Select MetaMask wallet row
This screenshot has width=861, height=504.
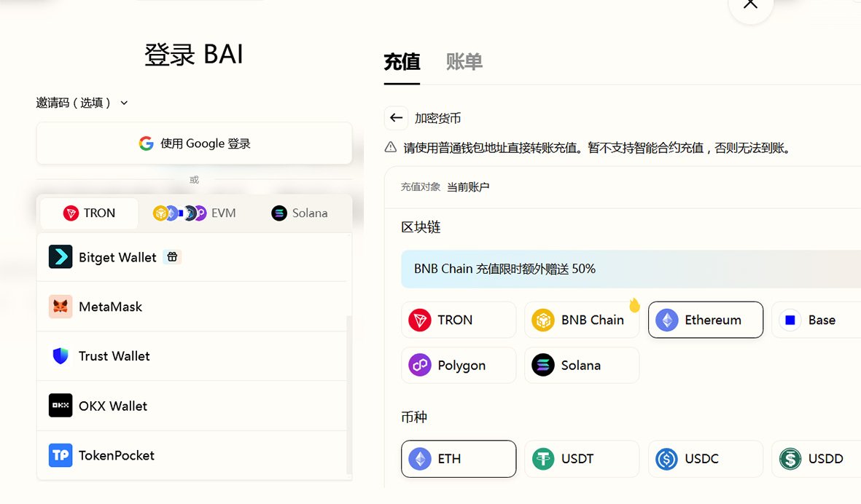[192, 307]
